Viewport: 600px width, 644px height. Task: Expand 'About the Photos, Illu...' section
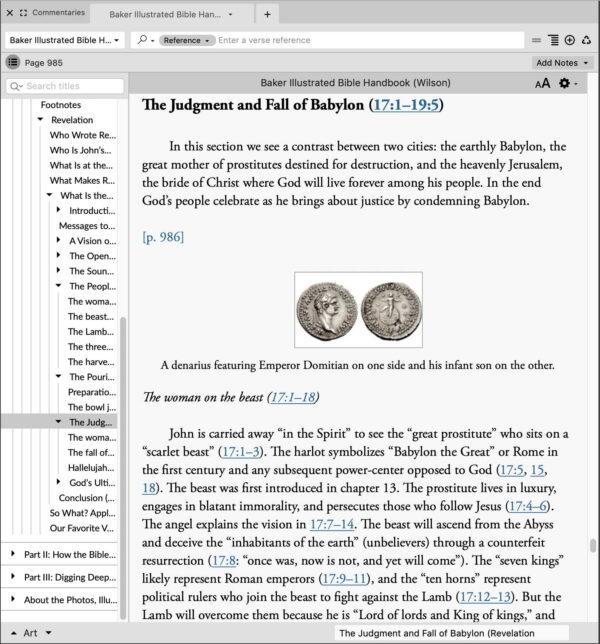coord(13,599)
